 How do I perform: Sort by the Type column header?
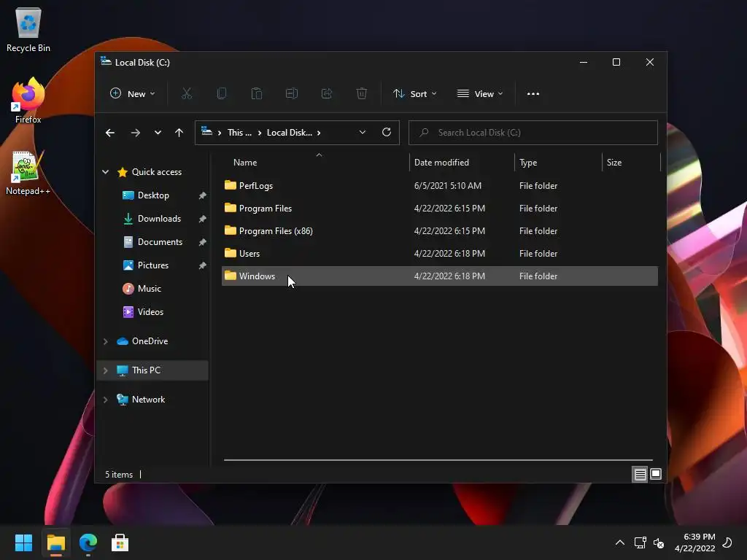(528, 163)
